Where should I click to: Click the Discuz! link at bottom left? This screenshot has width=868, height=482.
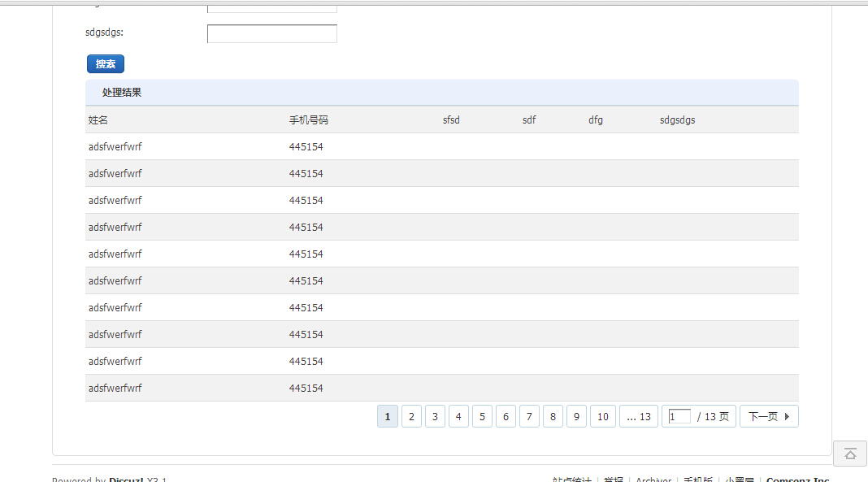(126, 480)
